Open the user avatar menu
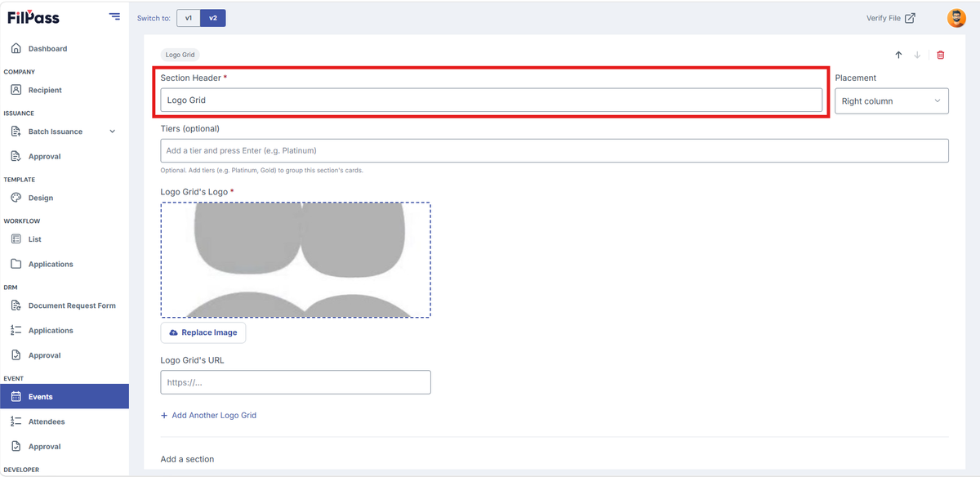The image size is (980, 477). pyautogui.click(x=956, y=18)
